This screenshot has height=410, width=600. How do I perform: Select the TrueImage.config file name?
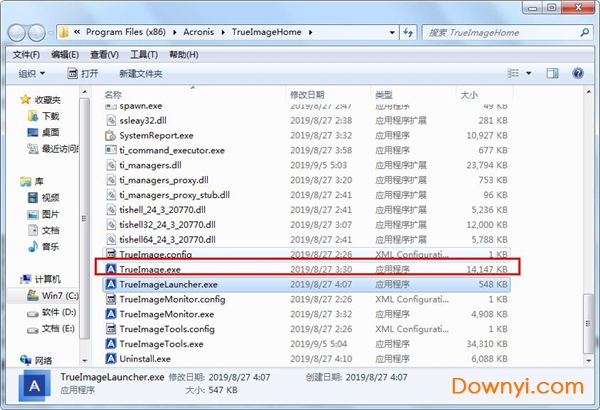(x=156, y=255)
